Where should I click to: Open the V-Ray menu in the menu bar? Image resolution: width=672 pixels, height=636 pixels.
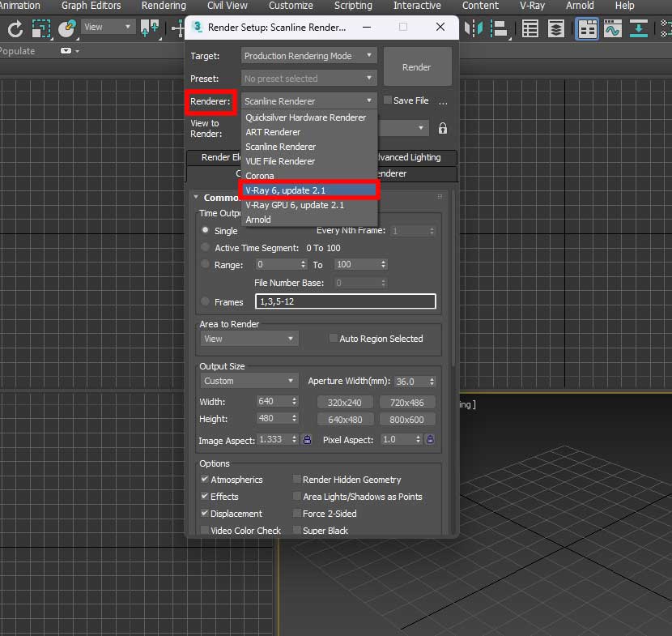pos(532,6)
